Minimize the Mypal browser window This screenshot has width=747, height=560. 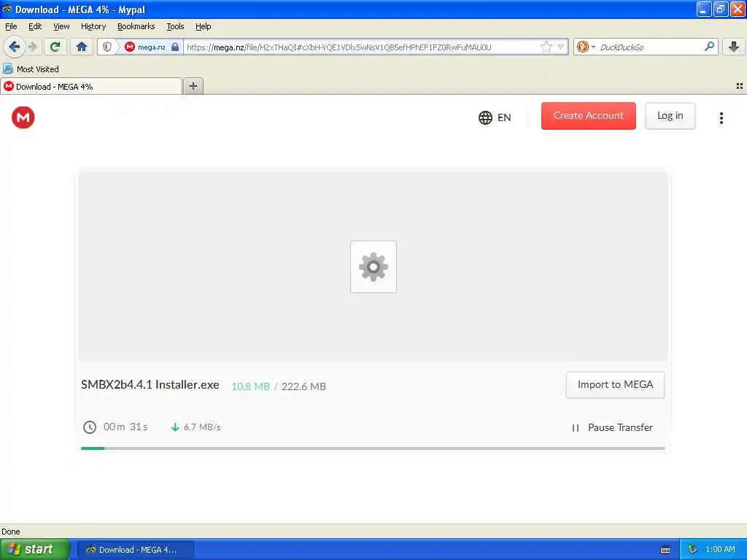704,9
